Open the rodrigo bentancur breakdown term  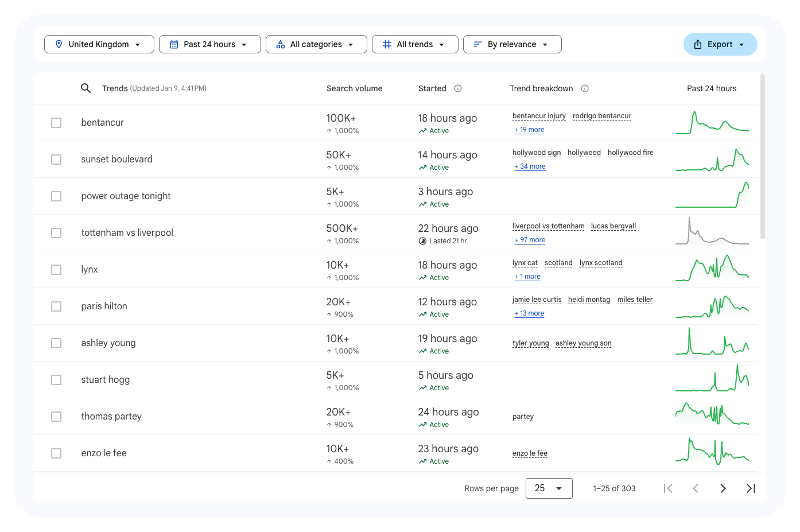tap(602, 116)
